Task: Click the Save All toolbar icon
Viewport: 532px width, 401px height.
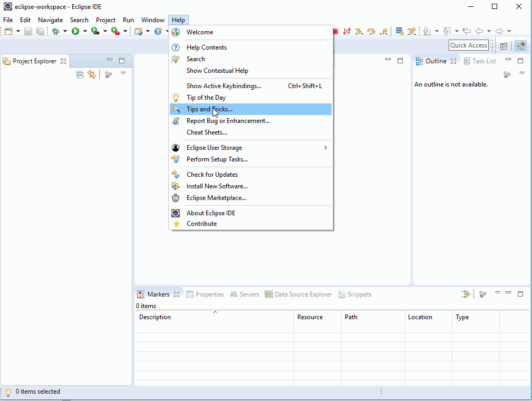Action: (x=40, y=31)
